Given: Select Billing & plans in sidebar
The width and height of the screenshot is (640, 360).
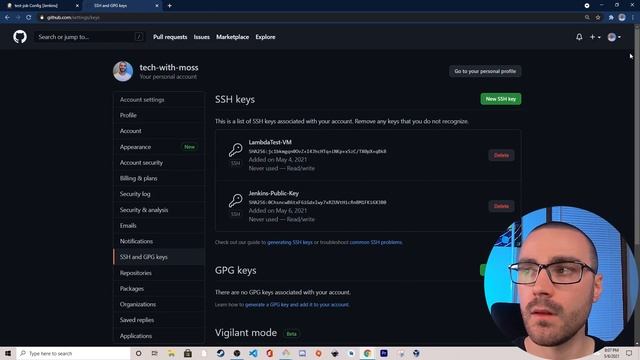Looking at the screenshot, I should point(159,178).
